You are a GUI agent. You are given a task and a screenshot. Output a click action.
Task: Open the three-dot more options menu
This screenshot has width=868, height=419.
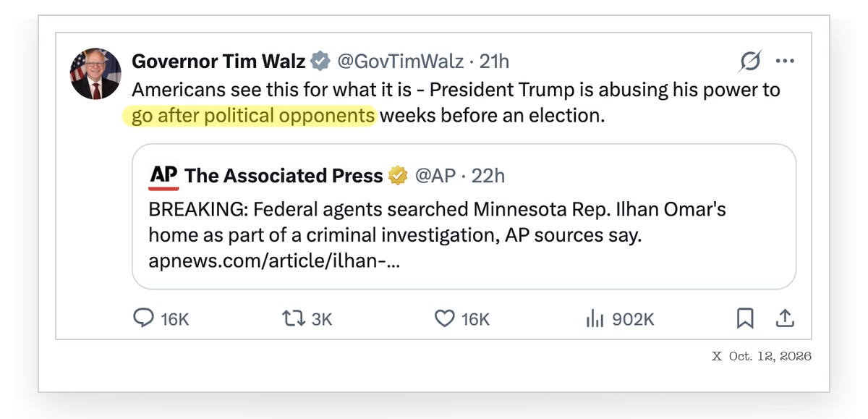(x=785, y=62)
